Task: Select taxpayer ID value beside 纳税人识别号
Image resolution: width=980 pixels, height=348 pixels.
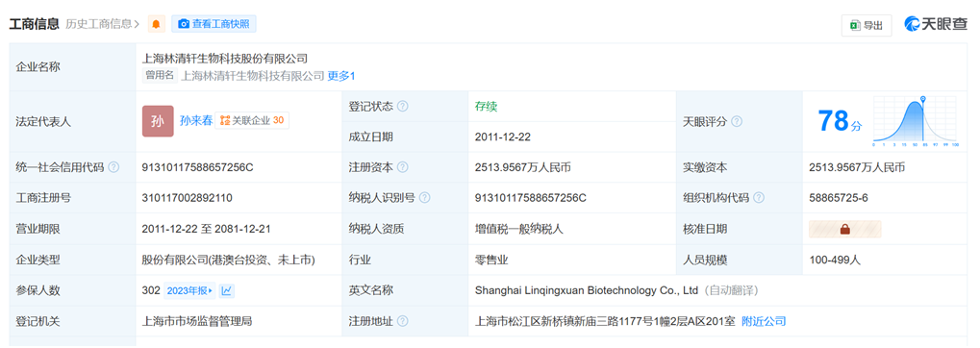Action: 531,198
